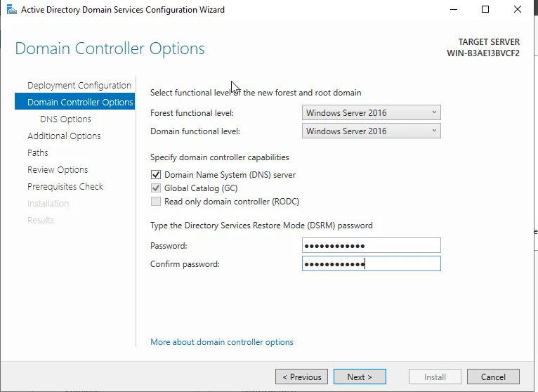Open Forest functional level dropdown
Image resolution: width=538 pixels, height=392 pixels.
click(x=372, y=112)
